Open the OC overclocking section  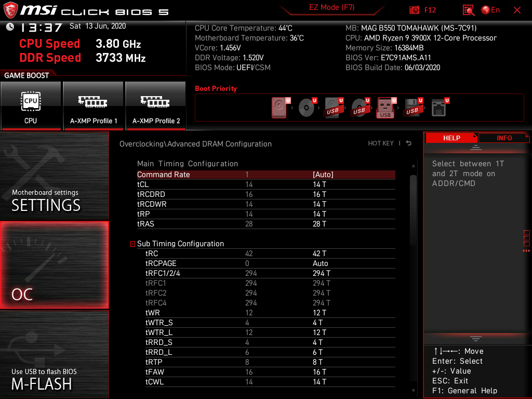coord(54,265)
